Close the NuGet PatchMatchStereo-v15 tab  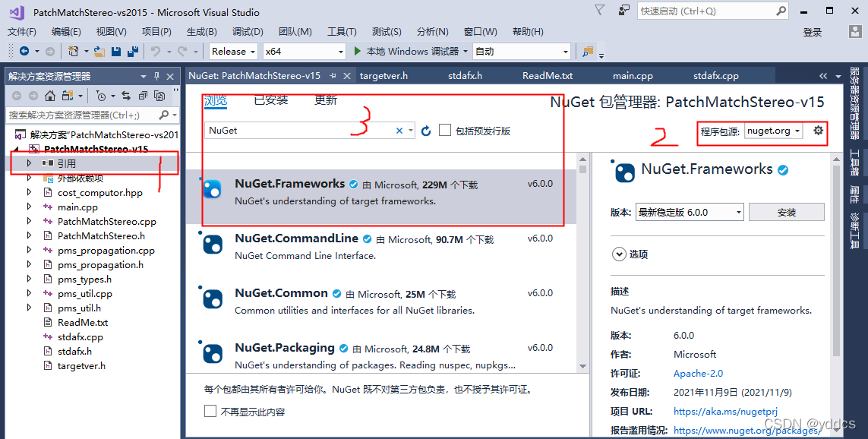pos(347,76)
